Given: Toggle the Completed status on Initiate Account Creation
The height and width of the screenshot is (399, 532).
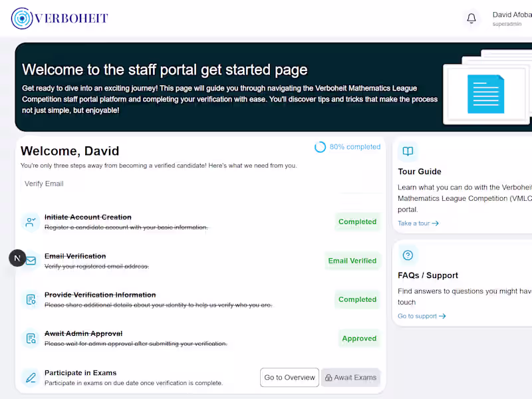Looking at the screenshot, I should 357,221.
